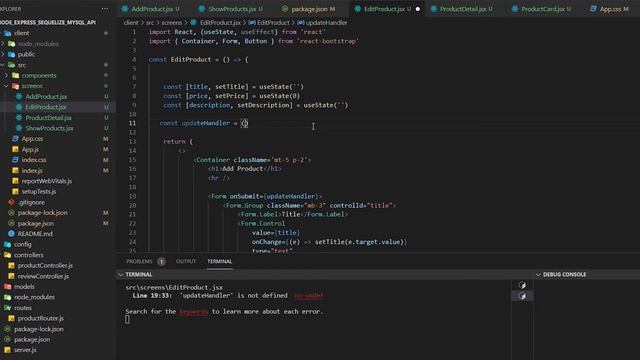Viewport: 640px width, 360px height.
Task: Switch to the Problems panel tab
Action: 139,261
